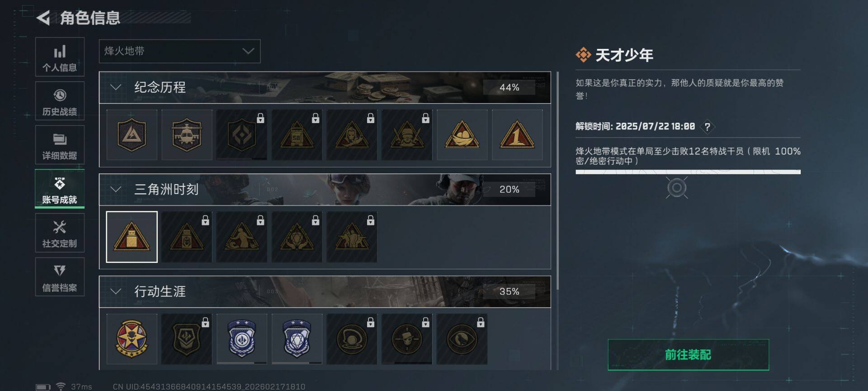Open the 烽火地带 mode dropdown

tap(179, 51)
